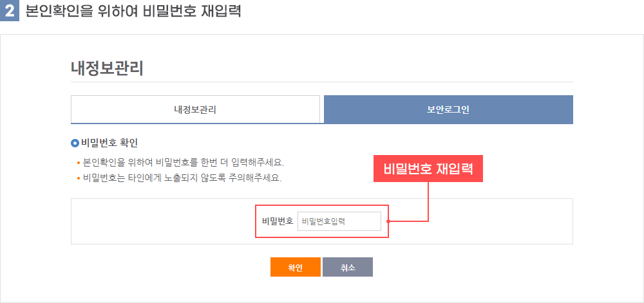Click the orange bullet before 비밀번호는 타인에게 line

pos(79,179)
